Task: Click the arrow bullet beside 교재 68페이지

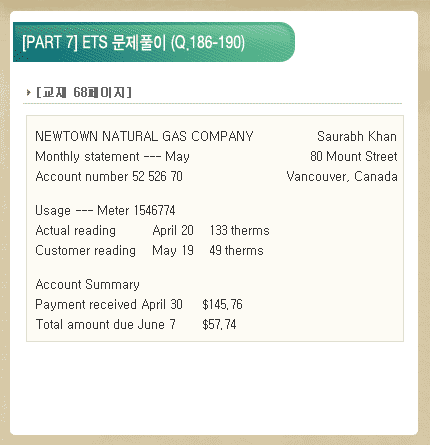Action: tap(28, 92)
